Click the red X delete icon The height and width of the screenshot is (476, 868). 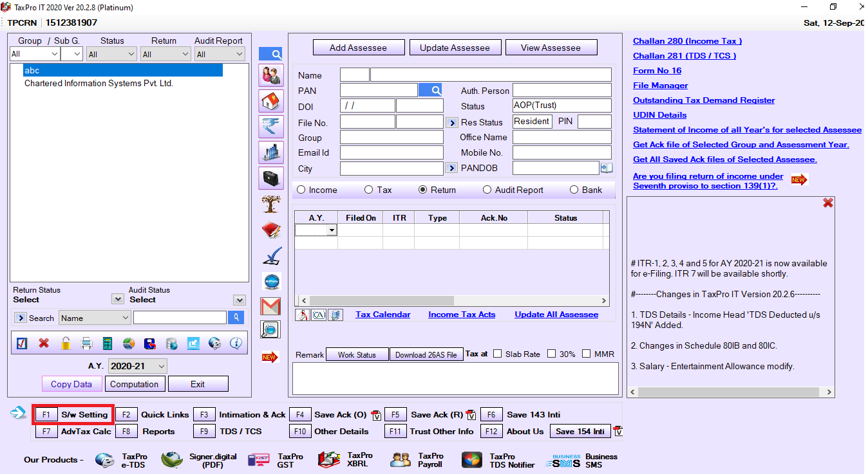tap(44, 343)
